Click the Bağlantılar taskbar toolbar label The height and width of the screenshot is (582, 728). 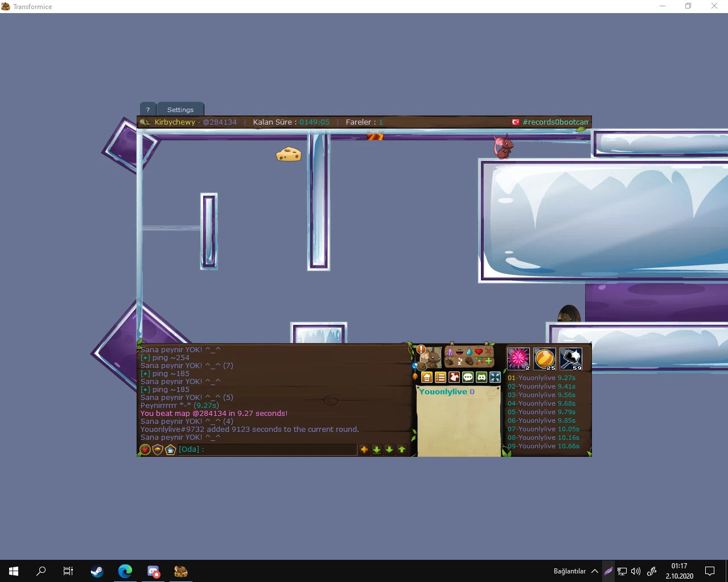click(x=570, y=571)
